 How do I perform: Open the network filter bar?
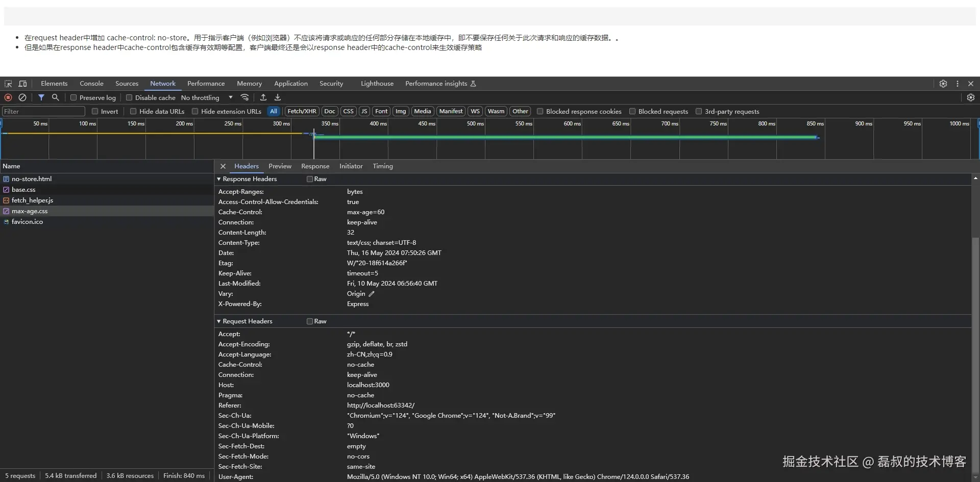42,97
